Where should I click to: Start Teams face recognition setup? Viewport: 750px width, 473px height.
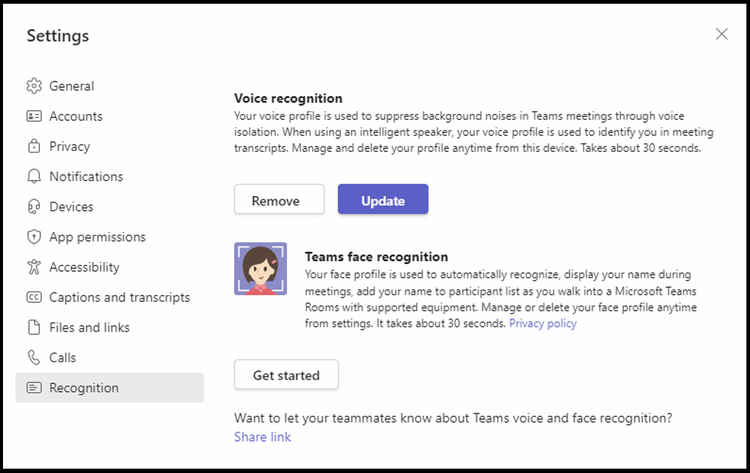tap(287, 374)
